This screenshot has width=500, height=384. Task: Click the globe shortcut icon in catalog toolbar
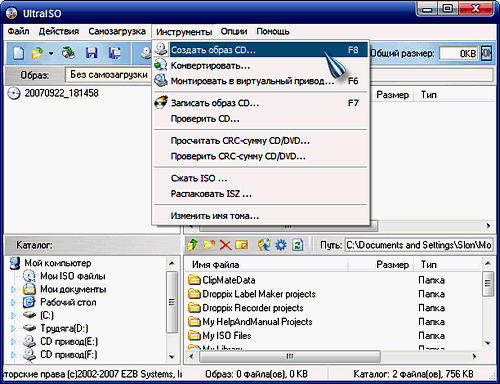(264, 245)
